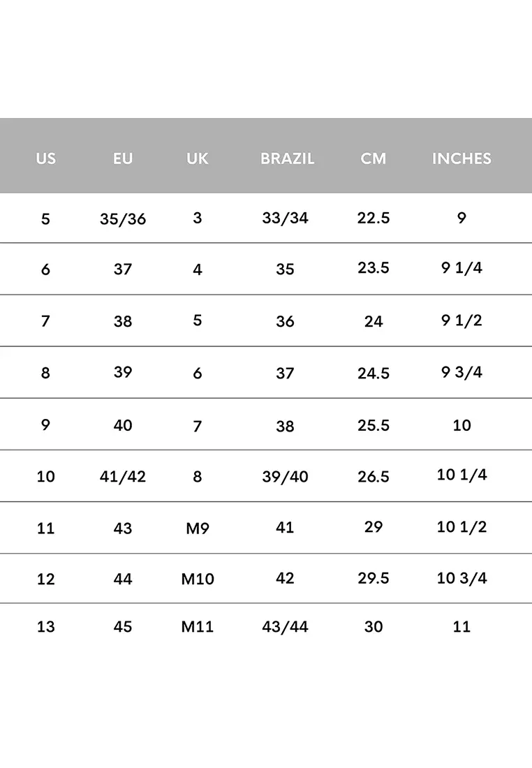Screen dimensions: 532x768
Task: Click Brazil size 39/40 cell
Action: tap(285, 477)
